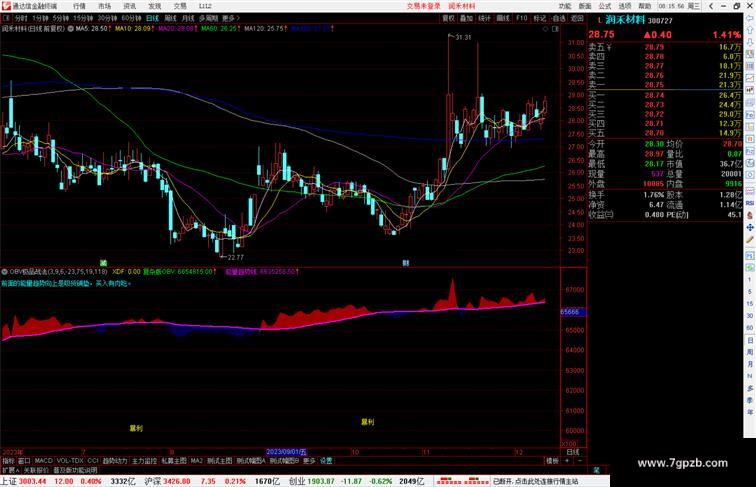Image resolution: width=756 pixels, height=487 pixels.
Task: Click the 统计 statistics button
Action: click(485, 18)
